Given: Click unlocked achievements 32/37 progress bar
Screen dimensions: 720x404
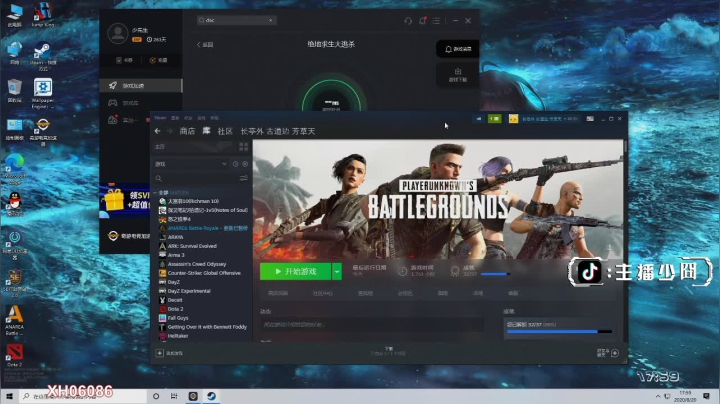Looking at the screenshot, I should 559,331.
